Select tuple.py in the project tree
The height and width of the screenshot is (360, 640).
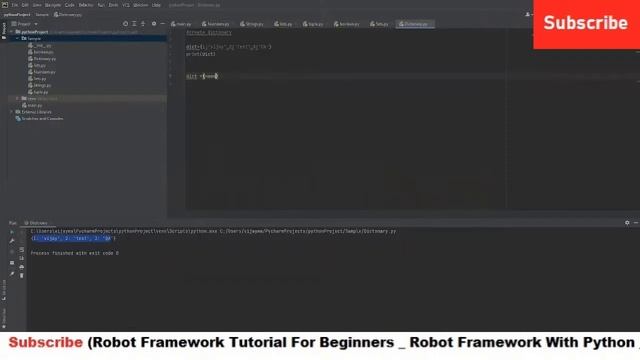pyautogui.click(x=38, y=92)
